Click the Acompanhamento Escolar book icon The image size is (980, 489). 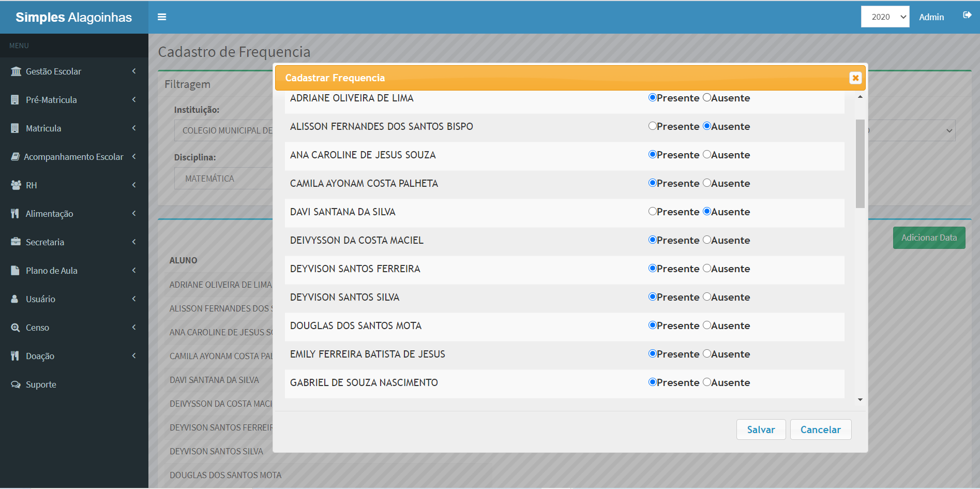[x=16, y=157]
